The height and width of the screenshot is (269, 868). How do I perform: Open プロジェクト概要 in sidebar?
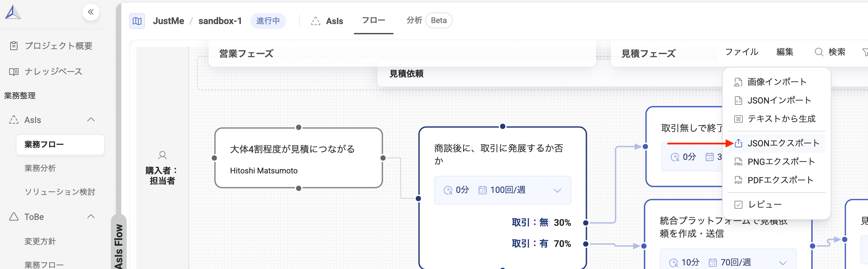coord(51,46)
